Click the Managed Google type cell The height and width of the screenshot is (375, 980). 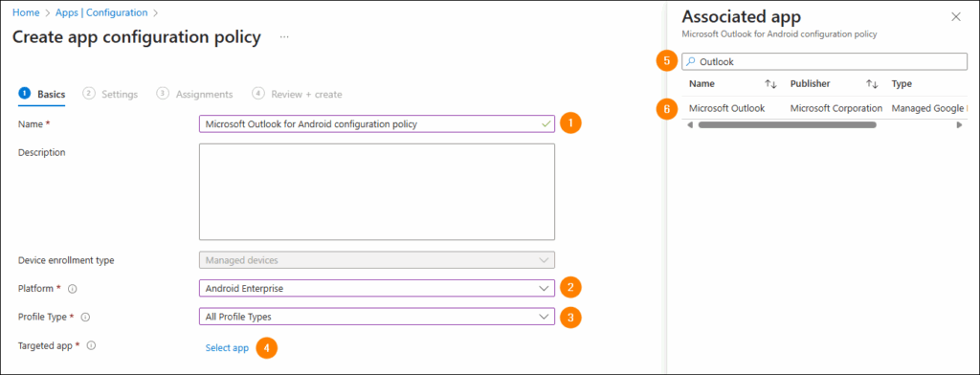coord(929,108)
